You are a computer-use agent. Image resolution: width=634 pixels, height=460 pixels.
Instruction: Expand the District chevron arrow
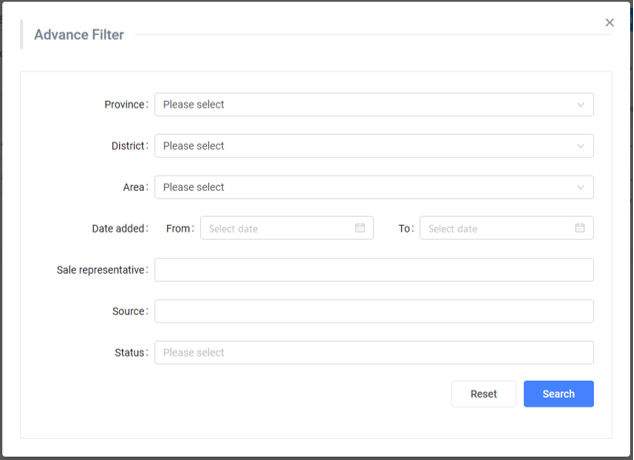(580, 146)
